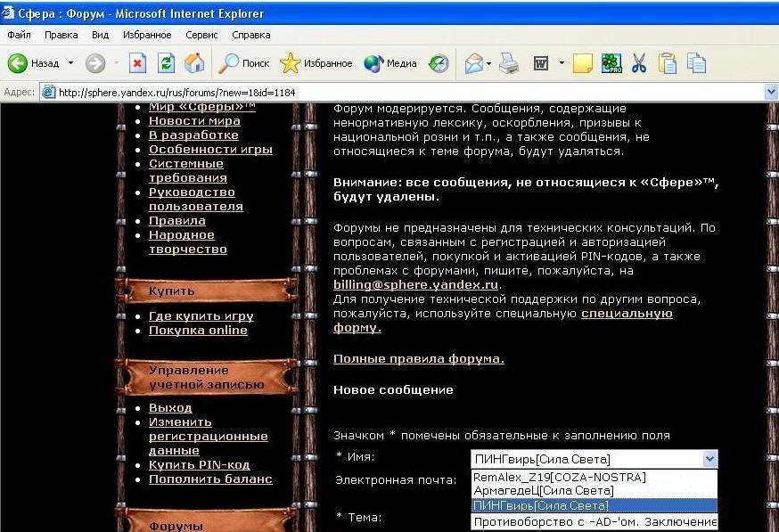Click the Copy pages icon
The height and width of the screenshot is (532, 779).
coord(696,63)
